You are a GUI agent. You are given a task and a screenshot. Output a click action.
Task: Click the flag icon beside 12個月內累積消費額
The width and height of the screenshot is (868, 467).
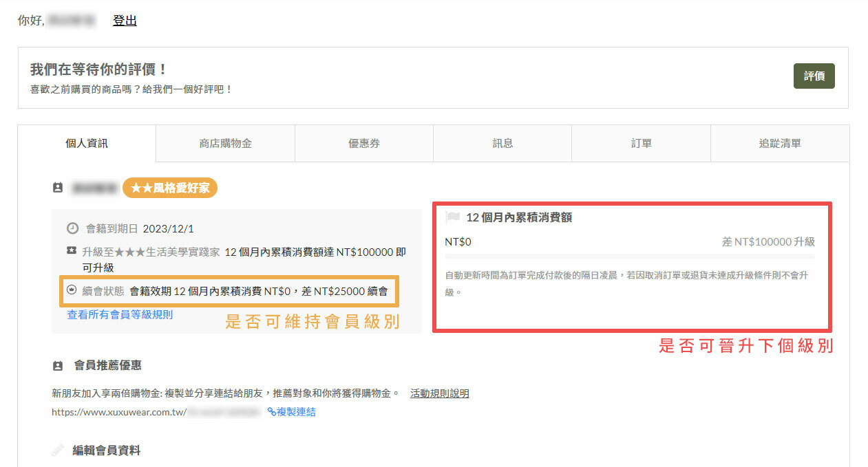point(452,217)
